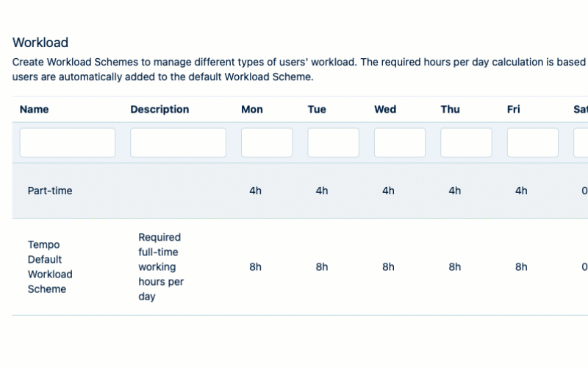The image size is (588, 368).
Task: Click the Description column header
Action: click(159, 110)
